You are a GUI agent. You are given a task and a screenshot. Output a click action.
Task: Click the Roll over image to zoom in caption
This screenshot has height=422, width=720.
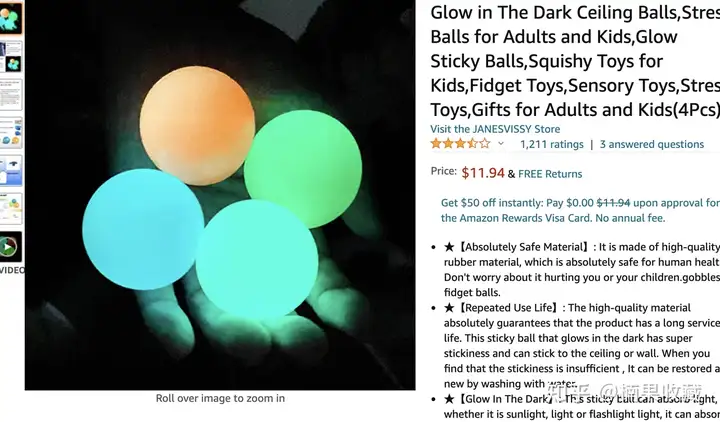220,398
